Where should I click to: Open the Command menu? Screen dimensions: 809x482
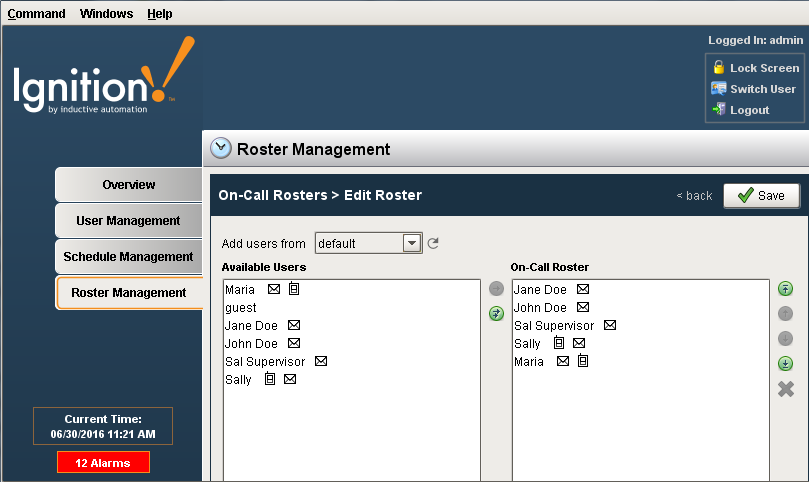coord(36,13)
